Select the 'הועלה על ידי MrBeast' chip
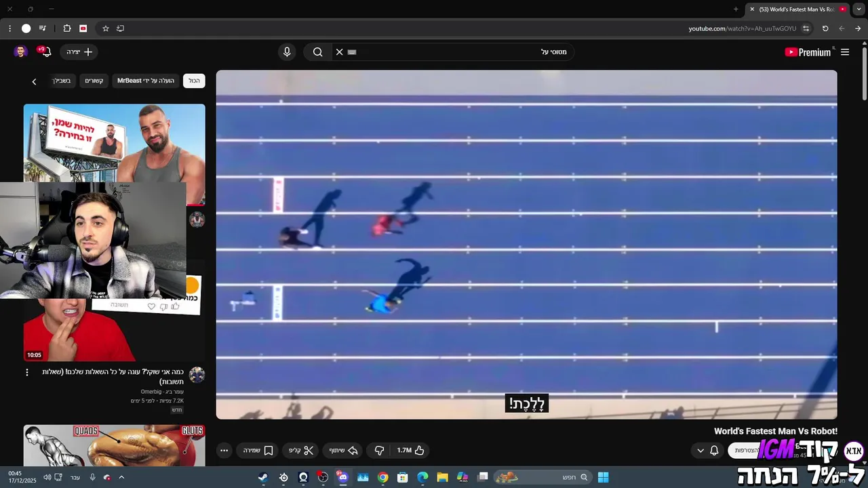 point(146,81)
